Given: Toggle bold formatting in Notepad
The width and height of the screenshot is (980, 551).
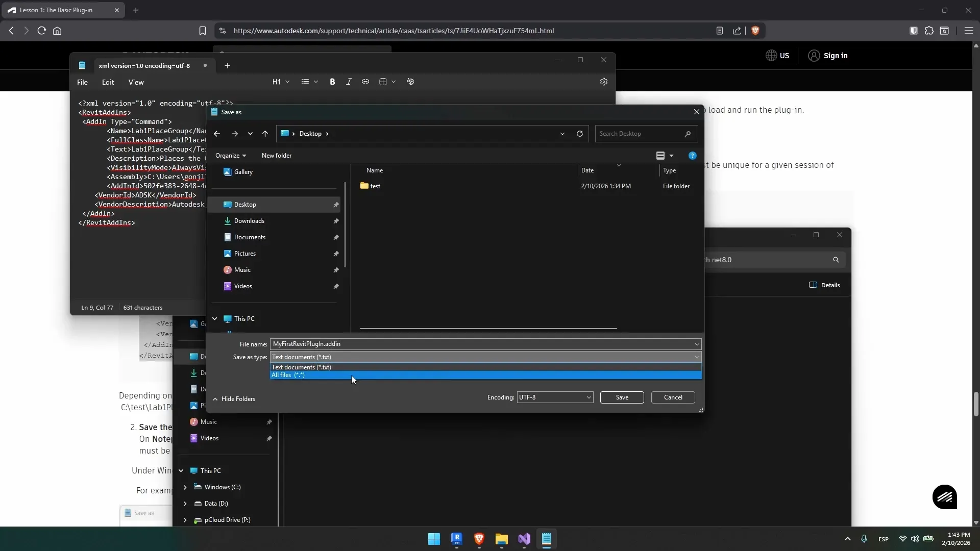Looking at the screenshot, I should [x=332, y=82].
